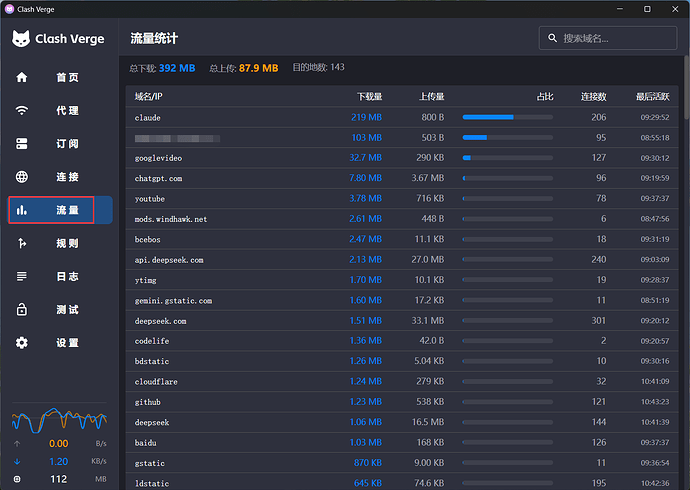Click total upload value 87.9 MB
The width and height of the screenshot is (690, 490).
click(259, 68)
